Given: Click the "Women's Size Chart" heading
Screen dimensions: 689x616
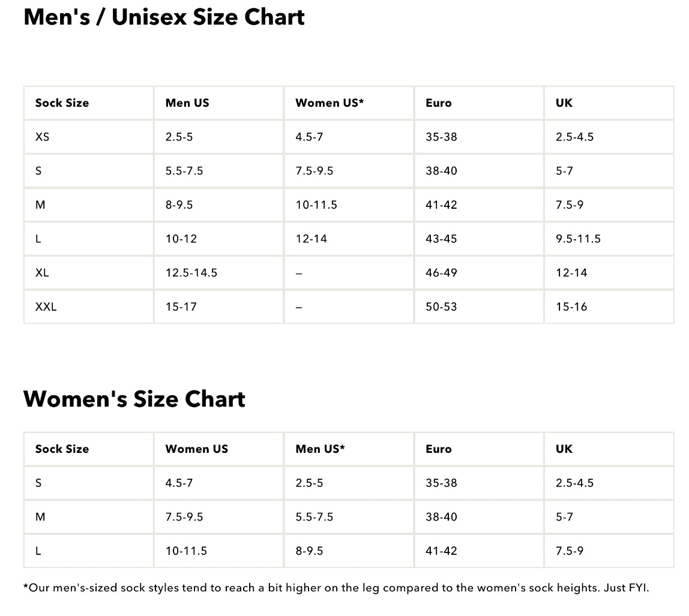Looking at the screenshot, I should pyautogui.click(x=134, y=399).
